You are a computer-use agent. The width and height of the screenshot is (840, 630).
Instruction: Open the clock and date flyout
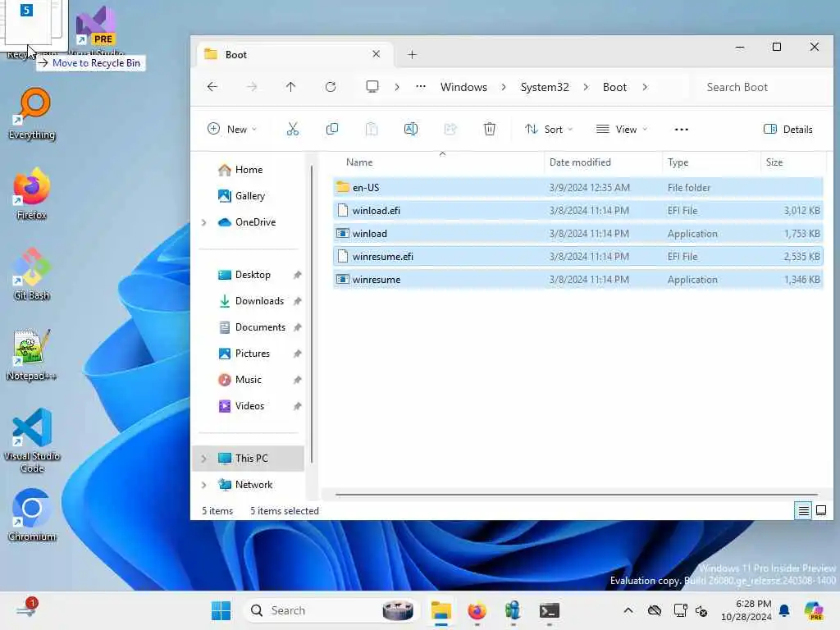point(746,610)
